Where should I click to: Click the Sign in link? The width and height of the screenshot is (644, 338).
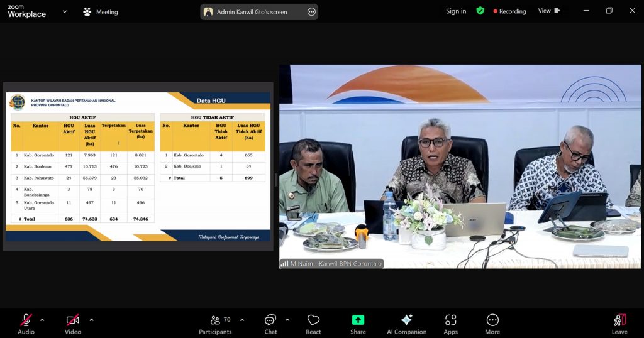point(456,11)
